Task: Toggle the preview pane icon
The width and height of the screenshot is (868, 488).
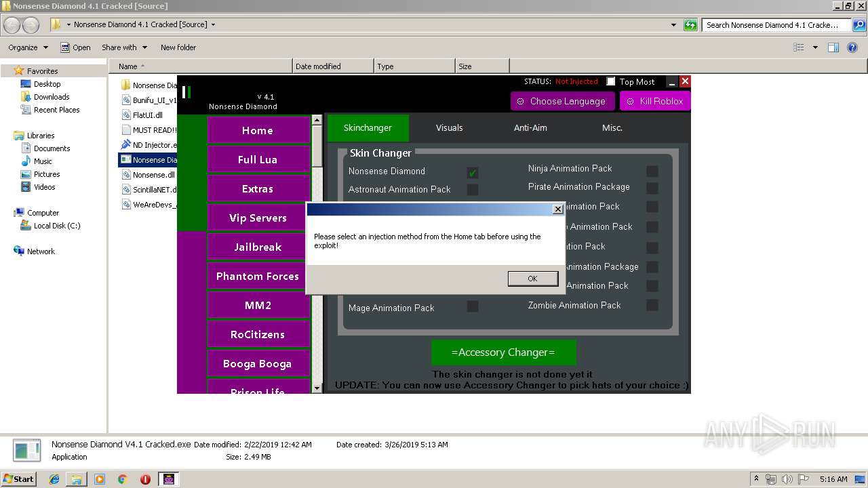Action: 833,47
